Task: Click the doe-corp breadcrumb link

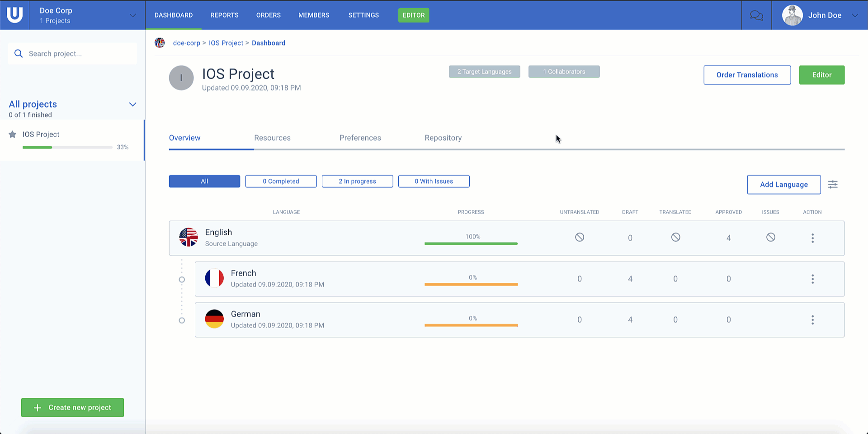Action: click(x=186, y=43)
